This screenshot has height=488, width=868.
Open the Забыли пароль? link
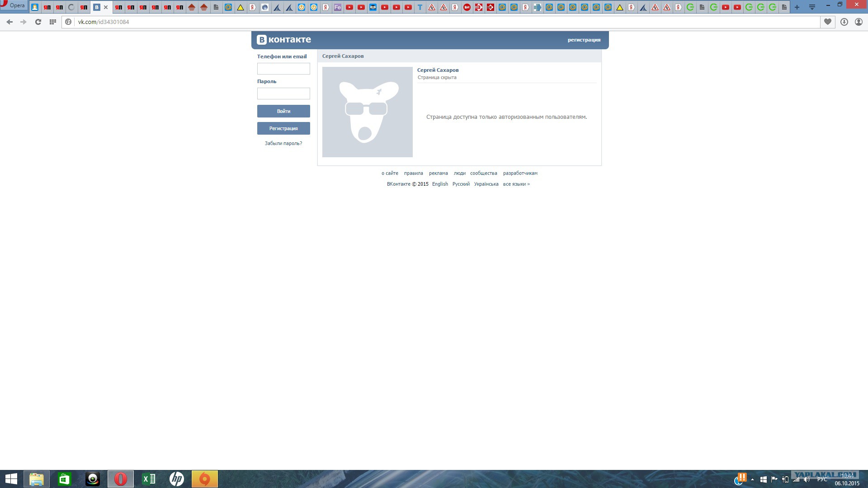[x=283, y=143]
